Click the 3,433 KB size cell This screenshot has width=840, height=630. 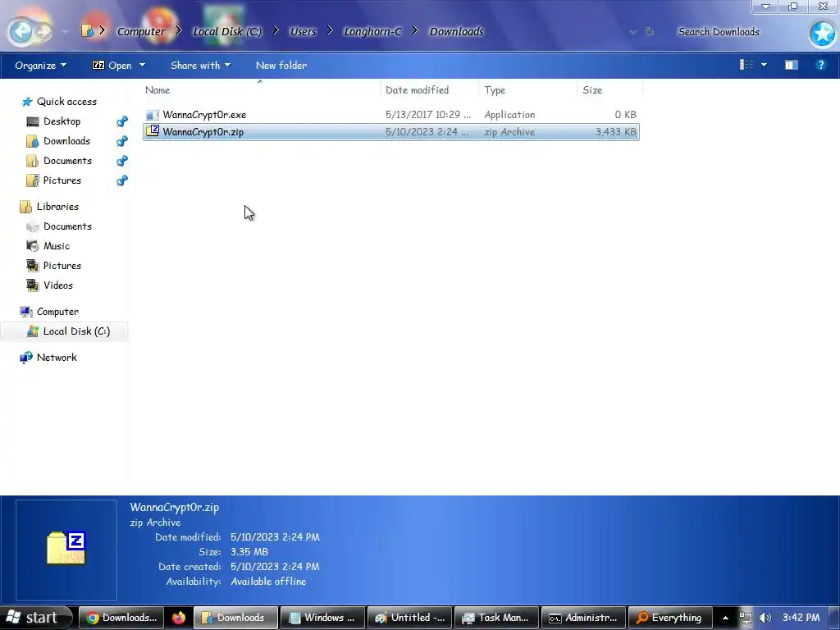tap(615, 132)
